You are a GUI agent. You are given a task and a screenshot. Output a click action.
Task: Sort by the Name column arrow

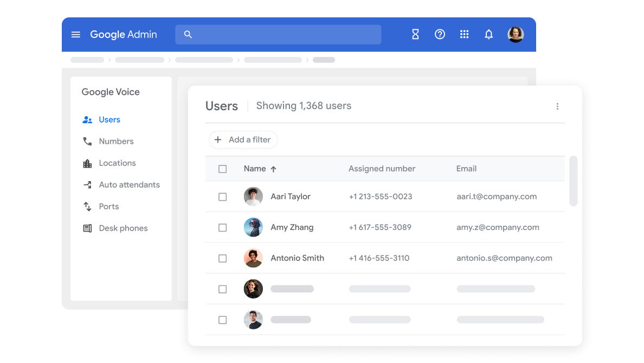273,169
